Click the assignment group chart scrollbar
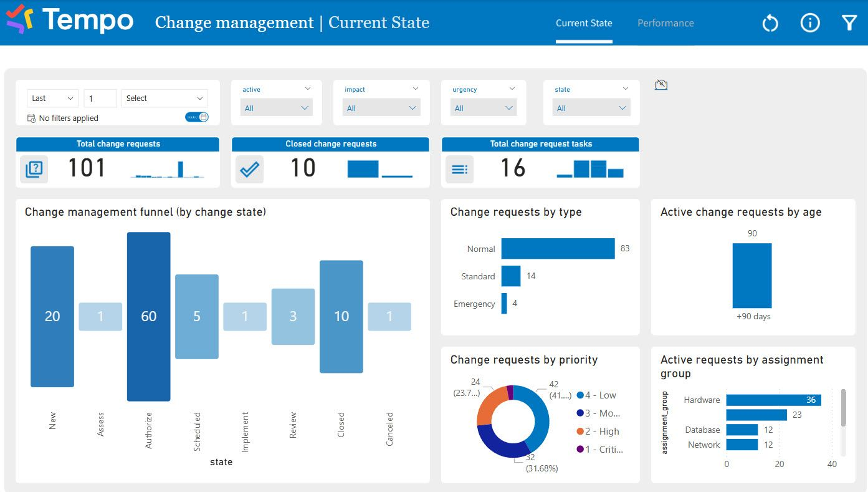 tap(843, 409)
